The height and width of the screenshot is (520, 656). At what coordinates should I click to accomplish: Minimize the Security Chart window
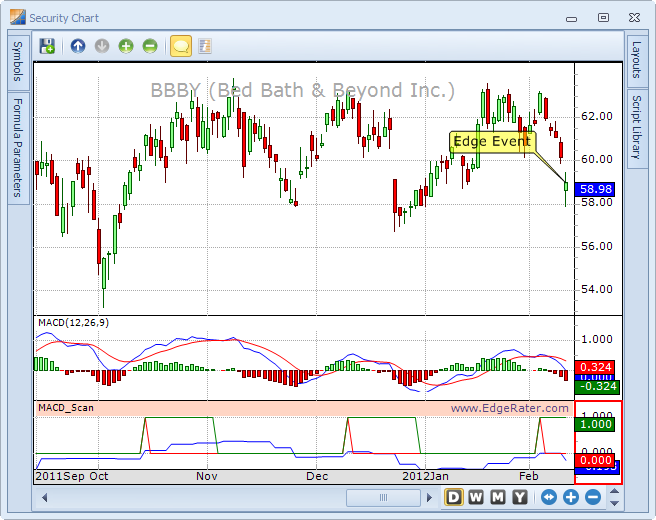coord(571,18)
